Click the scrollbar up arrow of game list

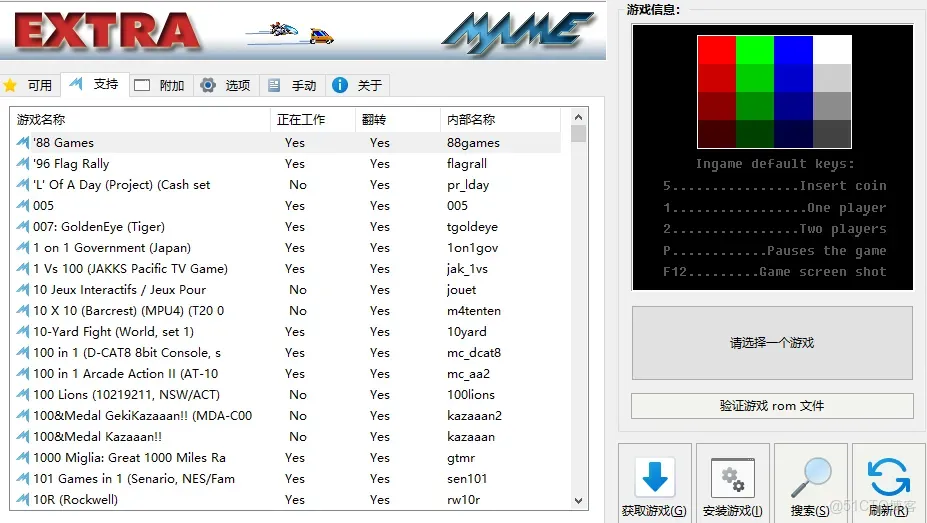[x=578, y=116]
